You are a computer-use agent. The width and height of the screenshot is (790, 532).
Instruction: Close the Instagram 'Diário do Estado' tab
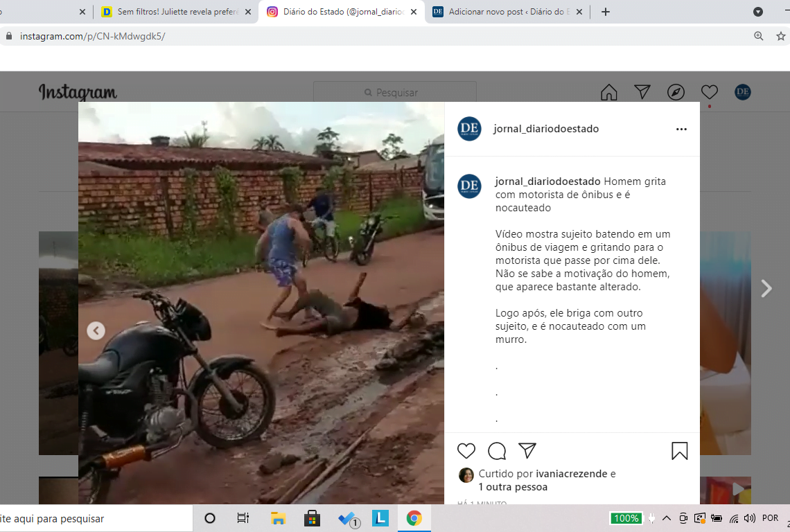click(x=414, y=12)
